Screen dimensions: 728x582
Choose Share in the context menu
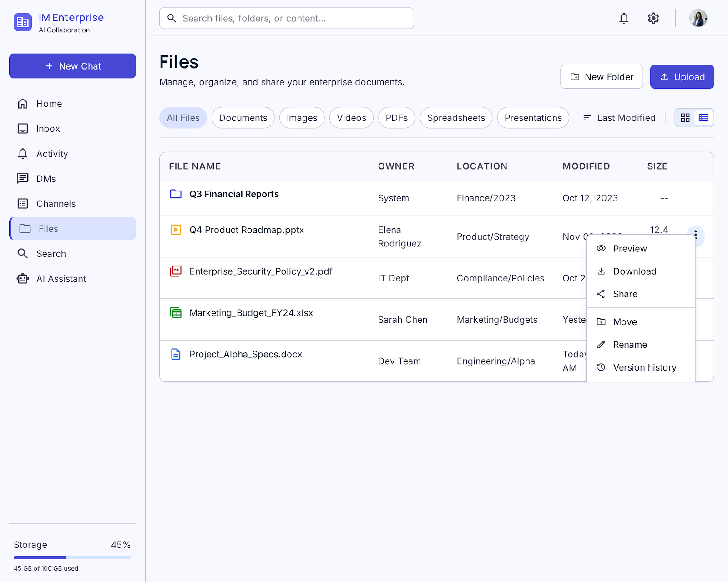(641, 294)
